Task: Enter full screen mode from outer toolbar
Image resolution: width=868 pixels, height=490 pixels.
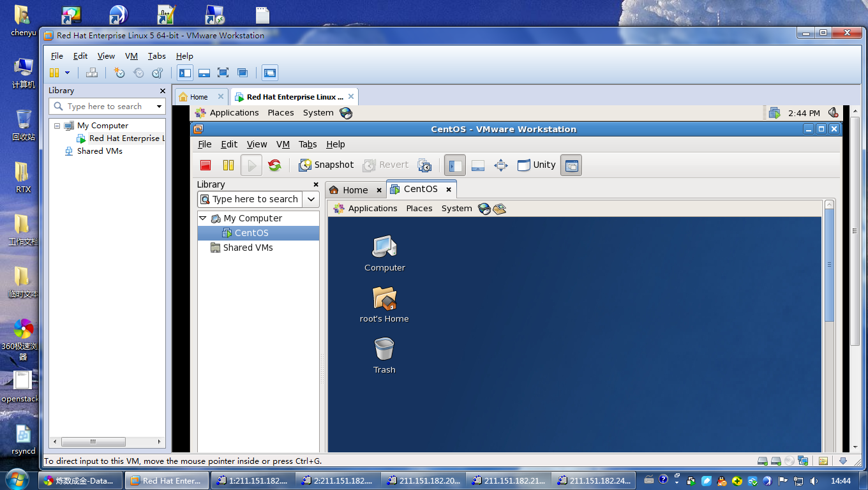Action: (223, 73)
